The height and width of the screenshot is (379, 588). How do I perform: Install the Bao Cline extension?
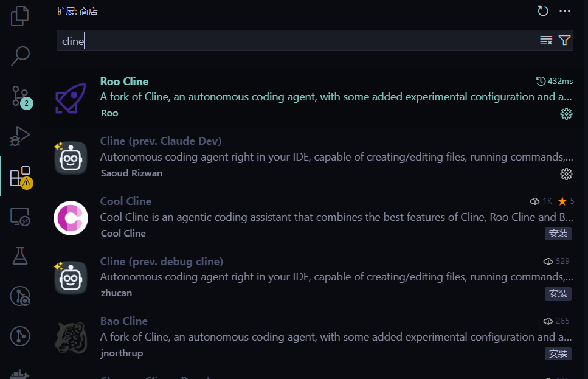coord(558,353)
